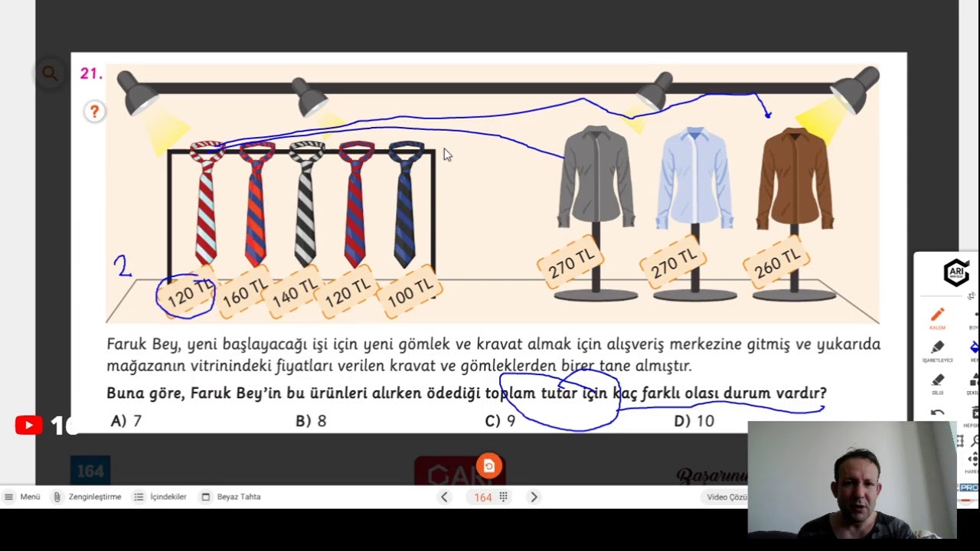Go to next page arrow
The image size is (980, 551).
coord(534,497)
